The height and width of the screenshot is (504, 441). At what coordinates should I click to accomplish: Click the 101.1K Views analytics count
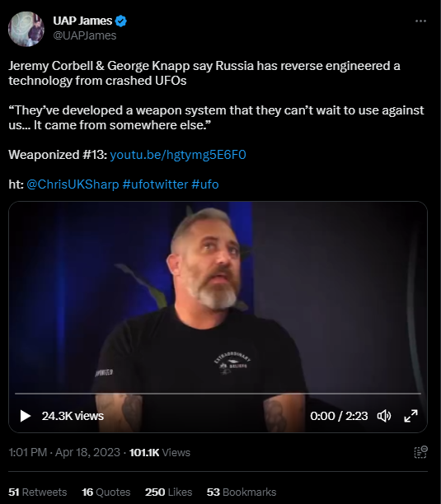(x=160, y=453)
